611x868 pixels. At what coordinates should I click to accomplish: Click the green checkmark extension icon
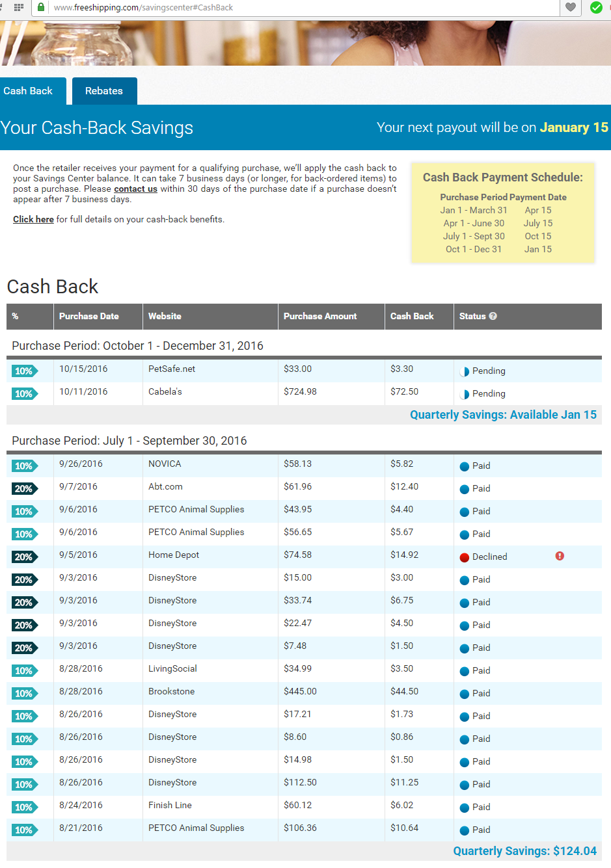click(x=596, y=7)
